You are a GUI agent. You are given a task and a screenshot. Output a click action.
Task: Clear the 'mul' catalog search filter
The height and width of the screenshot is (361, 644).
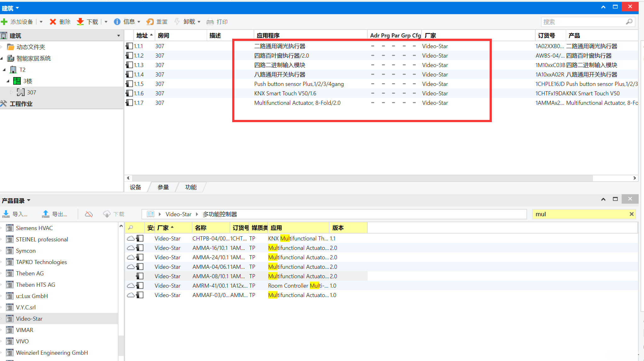tap(631, 214)
